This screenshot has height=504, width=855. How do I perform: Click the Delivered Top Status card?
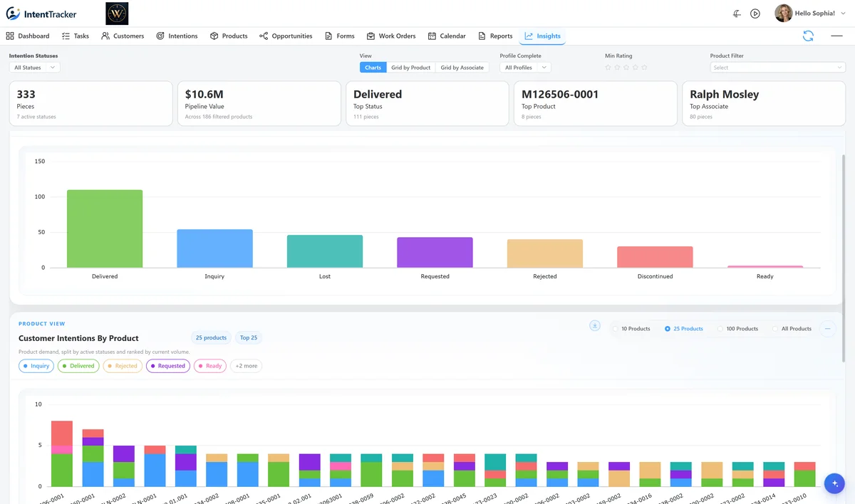(x=427, y=104)
